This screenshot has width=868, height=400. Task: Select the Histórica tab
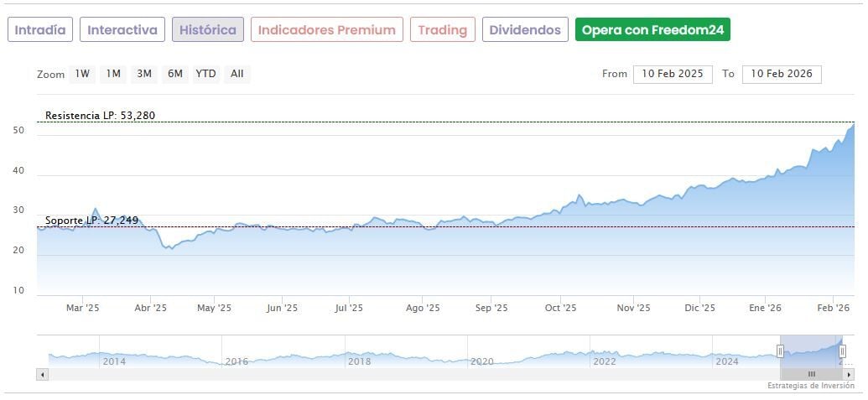click(208, 30)
